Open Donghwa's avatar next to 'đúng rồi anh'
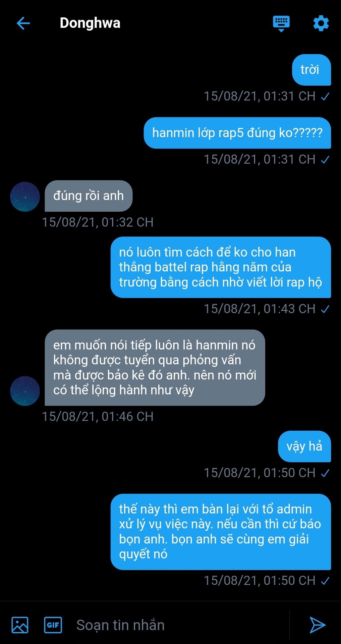 tap(25, 197)
